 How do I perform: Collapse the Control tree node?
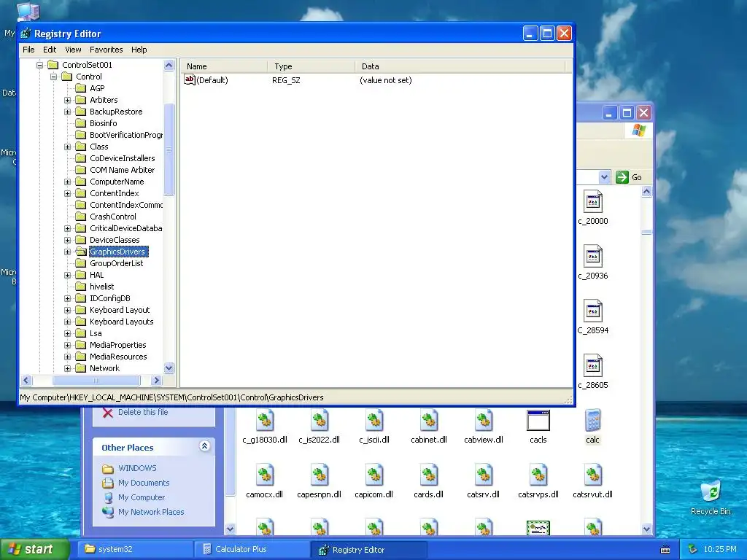[54, 77]
